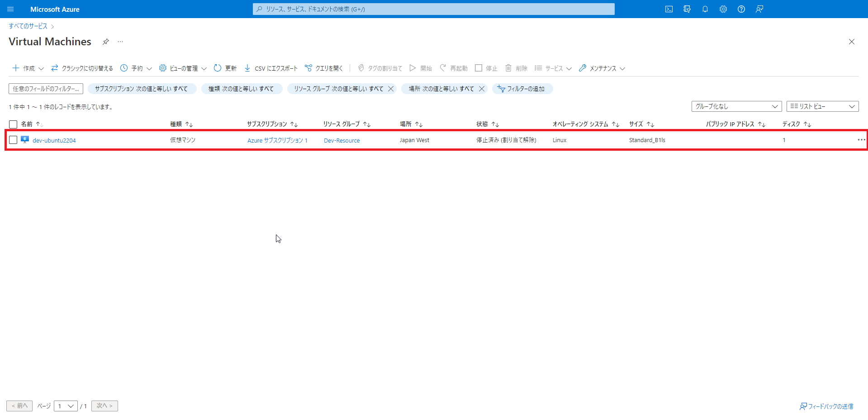
Task: Open the メンテナンス dropdown
Action: 602,68
